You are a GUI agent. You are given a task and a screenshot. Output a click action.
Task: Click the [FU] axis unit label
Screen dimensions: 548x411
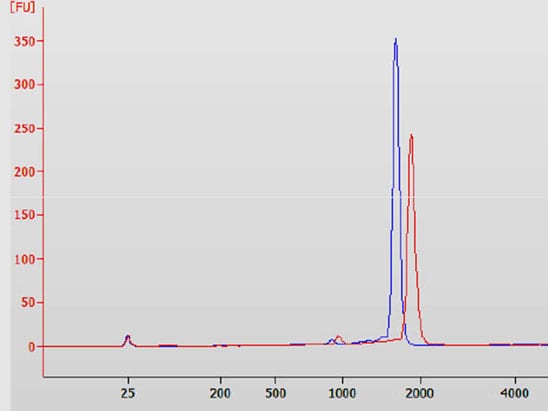(x=22, y=7)
